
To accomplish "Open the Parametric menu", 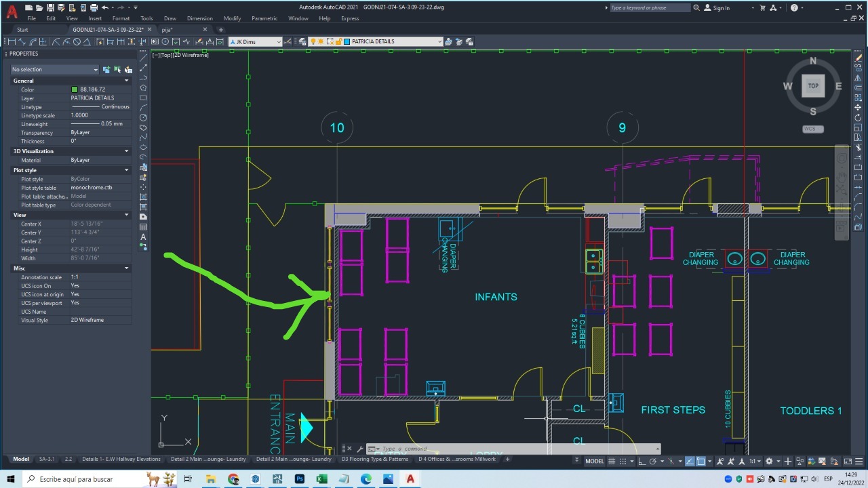I will tap(264, 18).
